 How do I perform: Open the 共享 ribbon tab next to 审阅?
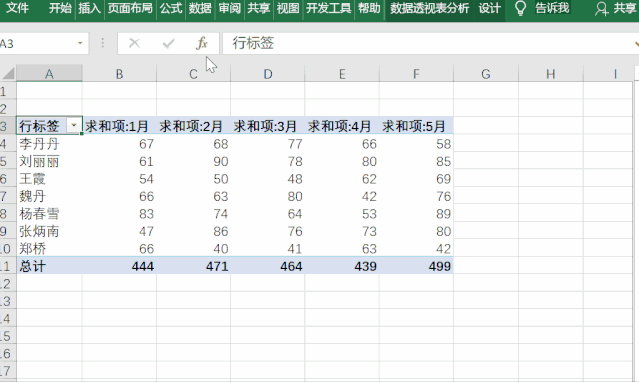[x=258, y=8]
